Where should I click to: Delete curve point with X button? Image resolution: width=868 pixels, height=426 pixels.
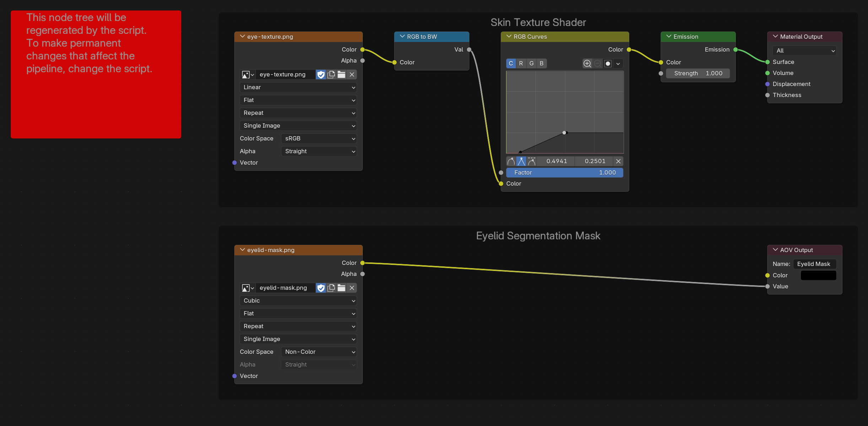pyautogui.click(x=618, y=161)
